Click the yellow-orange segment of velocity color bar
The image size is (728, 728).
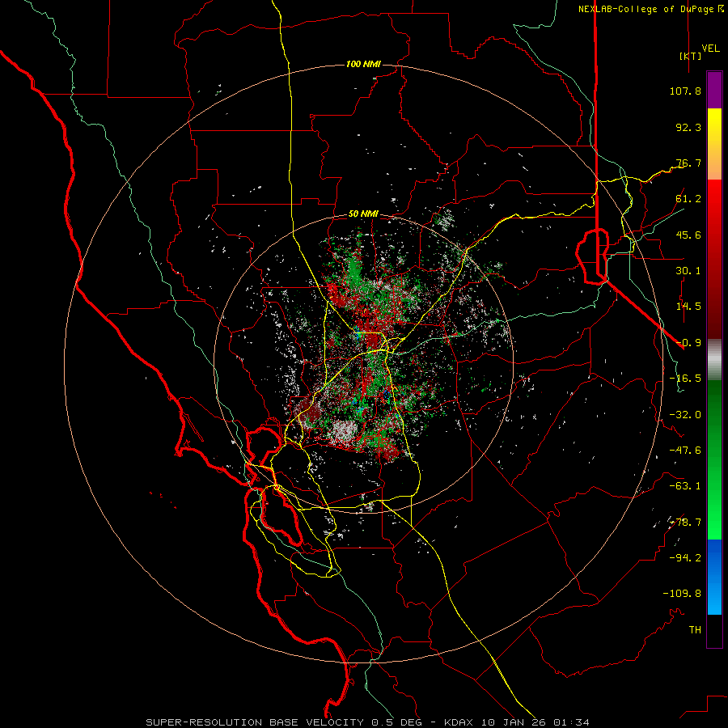click(714, 144)
